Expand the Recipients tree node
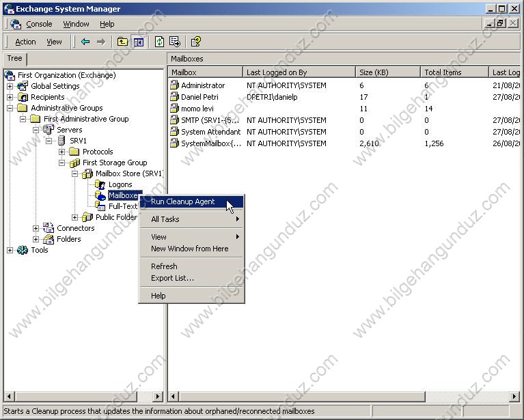Viewport: 524px width, 420px height. [10, 97]
